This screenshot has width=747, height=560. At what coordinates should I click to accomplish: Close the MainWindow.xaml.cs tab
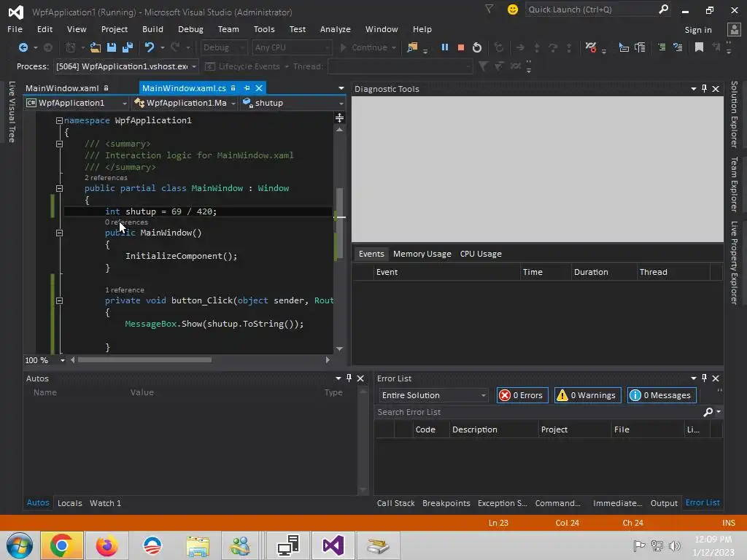click(259, 88)
